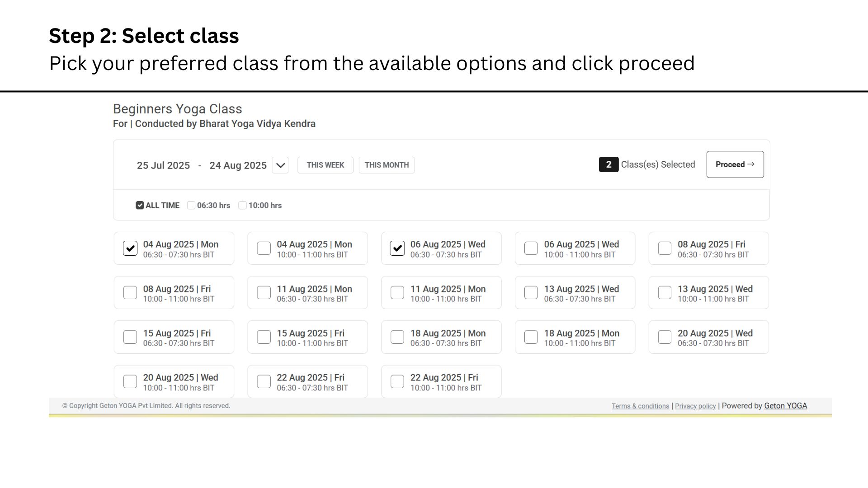The image size is (868, 488).
Task: Click Proceed with arrow button
Action: pyautogui.click(x=735, y=164)
